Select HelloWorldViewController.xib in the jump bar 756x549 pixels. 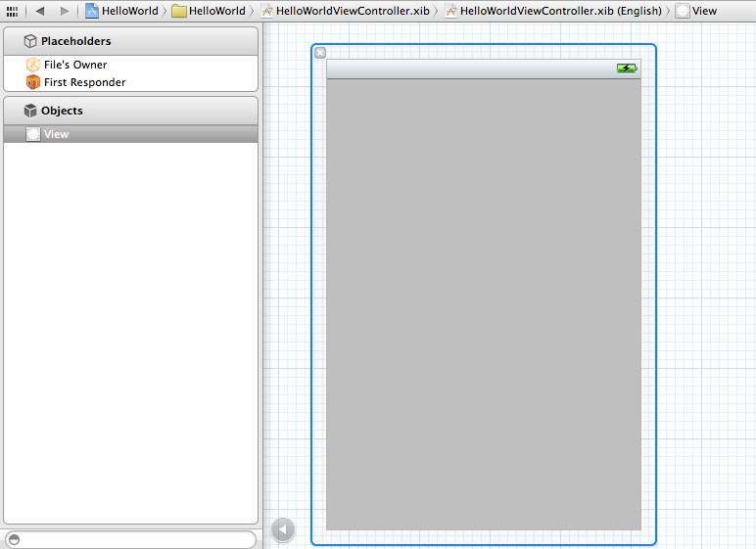coord(345,11)
